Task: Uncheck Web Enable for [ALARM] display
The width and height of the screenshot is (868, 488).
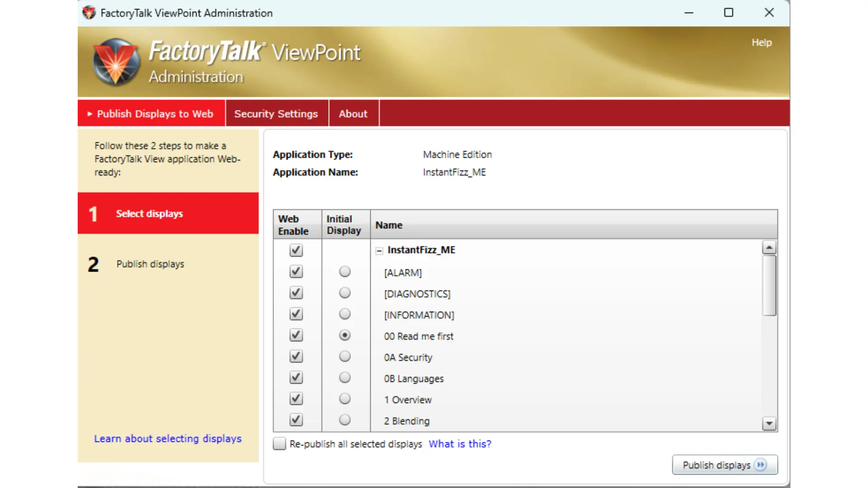Action: pyautogui.click(x=296, y=272)
